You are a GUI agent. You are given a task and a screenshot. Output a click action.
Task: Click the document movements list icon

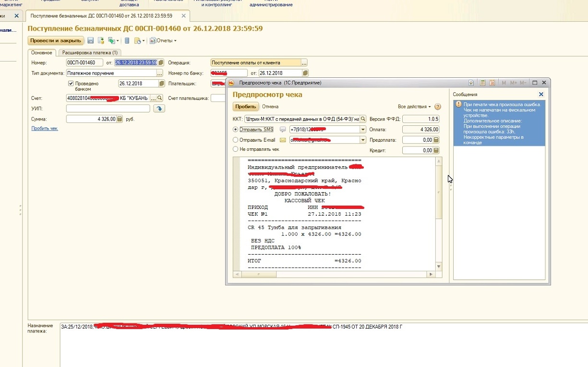point(127,41)
